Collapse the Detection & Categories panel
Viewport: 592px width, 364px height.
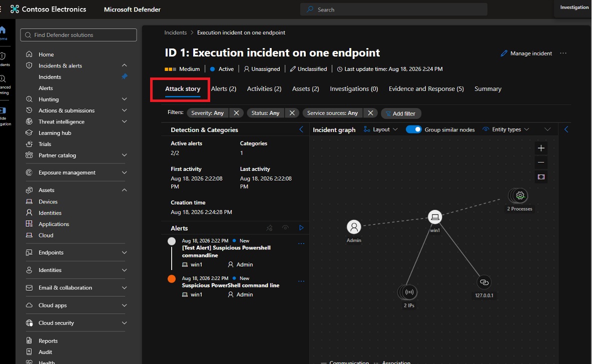click(301, 130)
